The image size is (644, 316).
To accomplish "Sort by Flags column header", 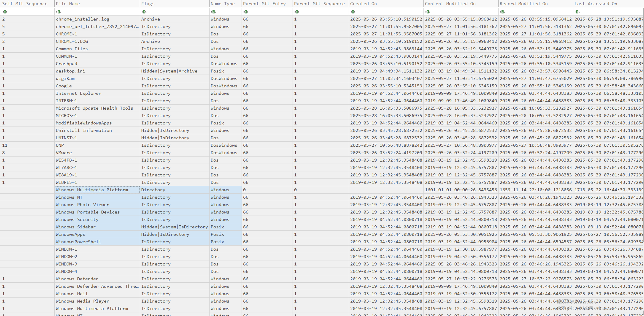I will click(148, 4).
